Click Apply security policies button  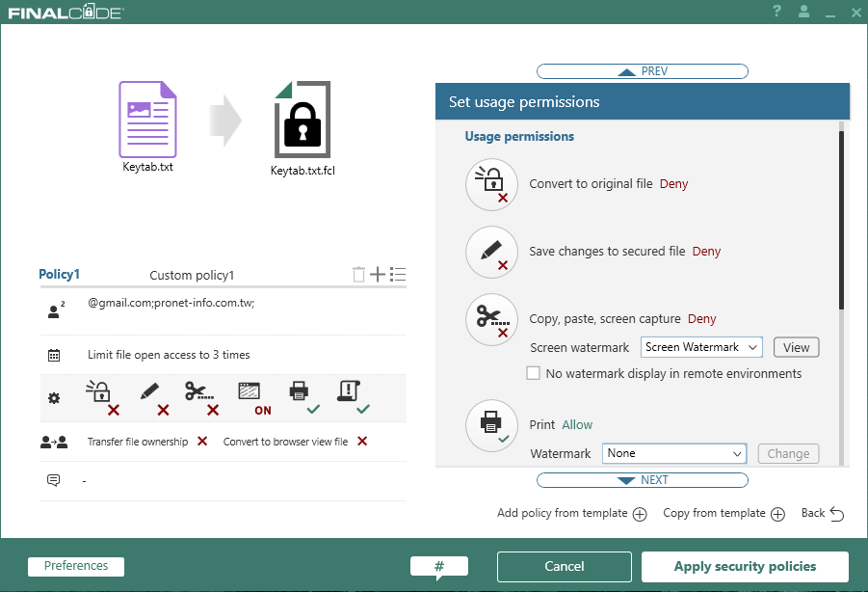point(745,567)
